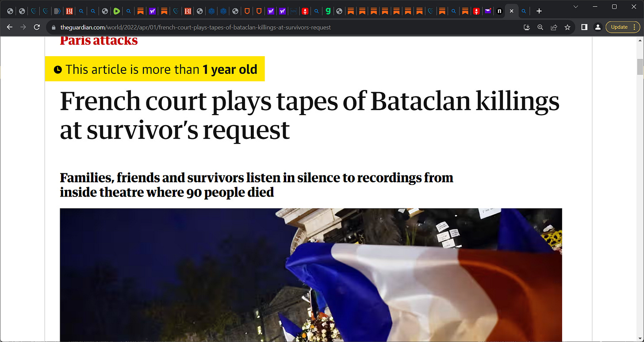Viewport: 644px width, 342px height.
Task: View site information via the lock icon
Action: (x=54, y=27)
